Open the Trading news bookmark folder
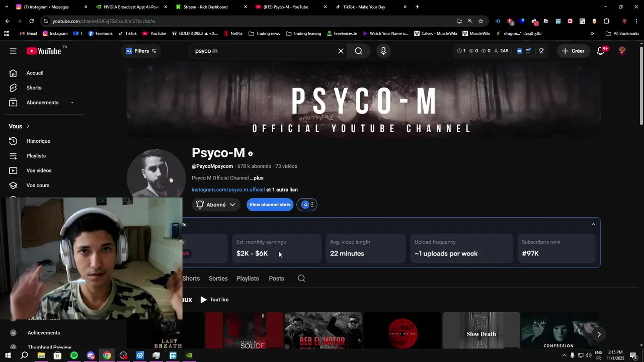Screen dimensions: 644x362 (264, 34)
